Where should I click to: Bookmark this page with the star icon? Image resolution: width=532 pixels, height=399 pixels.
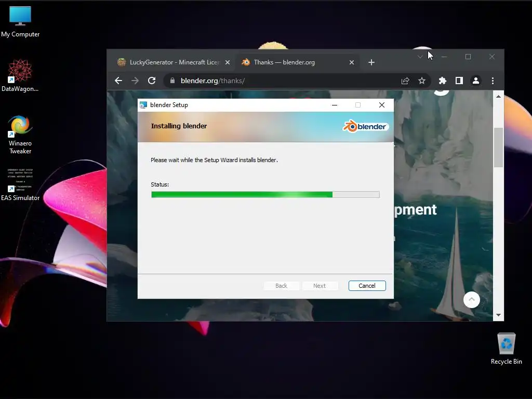[x=422, y=81]
